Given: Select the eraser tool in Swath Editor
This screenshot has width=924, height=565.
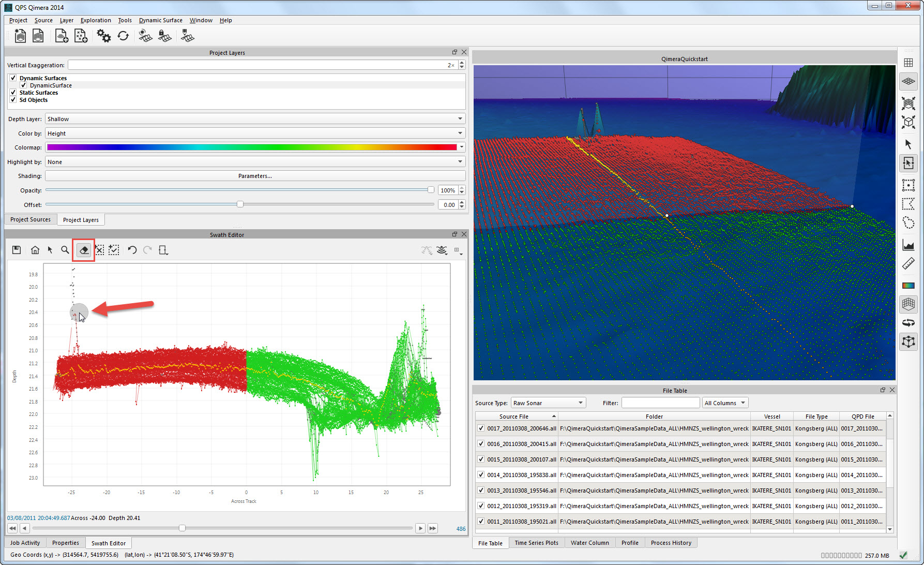Looking at the screenshot, I should [x=83, y=250].
